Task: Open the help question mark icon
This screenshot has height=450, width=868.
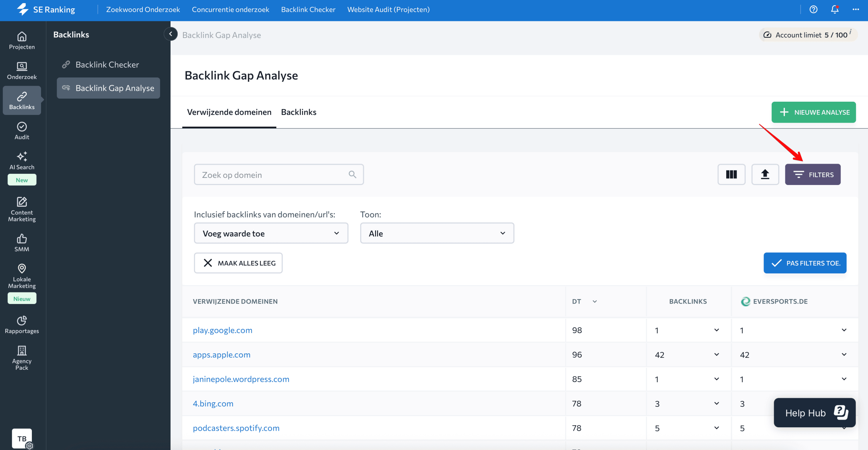Action: click(x=813, y=9)
